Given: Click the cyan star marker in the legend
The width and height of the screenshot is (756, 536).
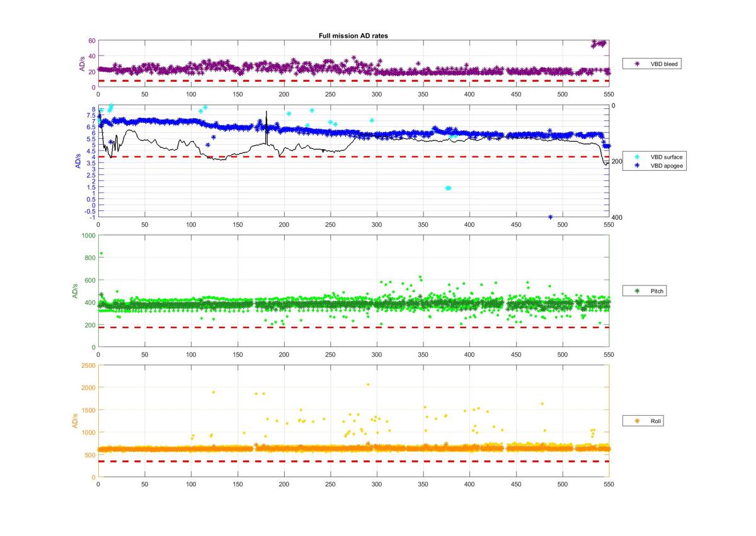Looking at the screenshot, I should pos(636,156).
